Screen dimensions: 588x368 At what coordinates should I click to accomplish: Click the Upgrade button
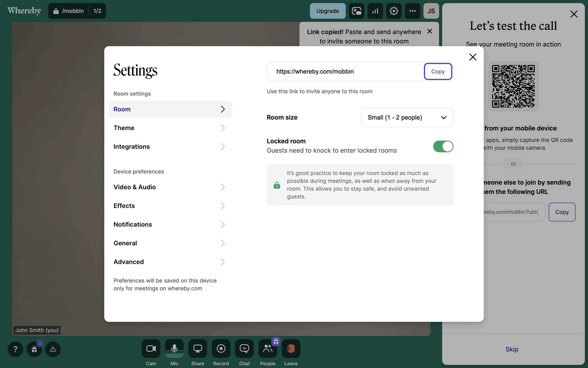328,11
